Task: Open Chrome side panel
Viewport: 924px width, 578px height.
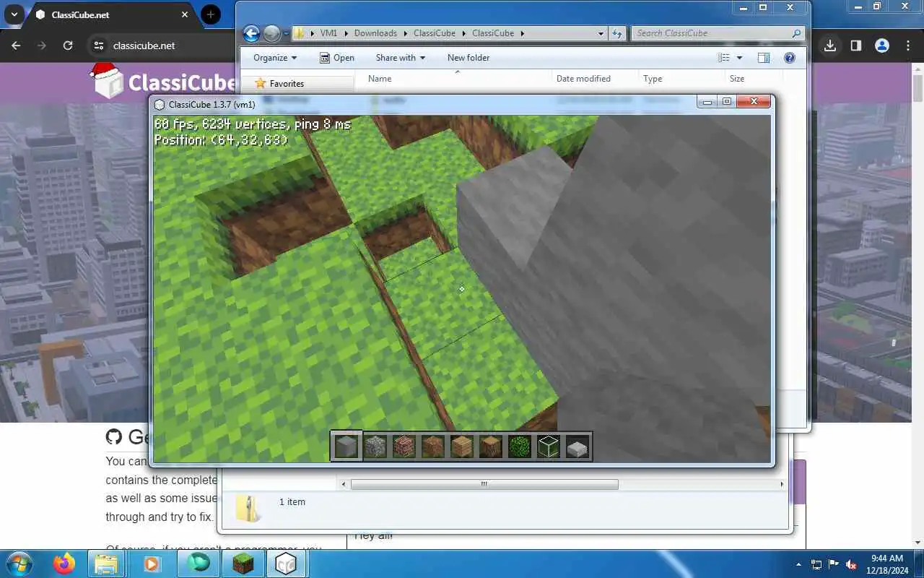Action: click(856, 46)
